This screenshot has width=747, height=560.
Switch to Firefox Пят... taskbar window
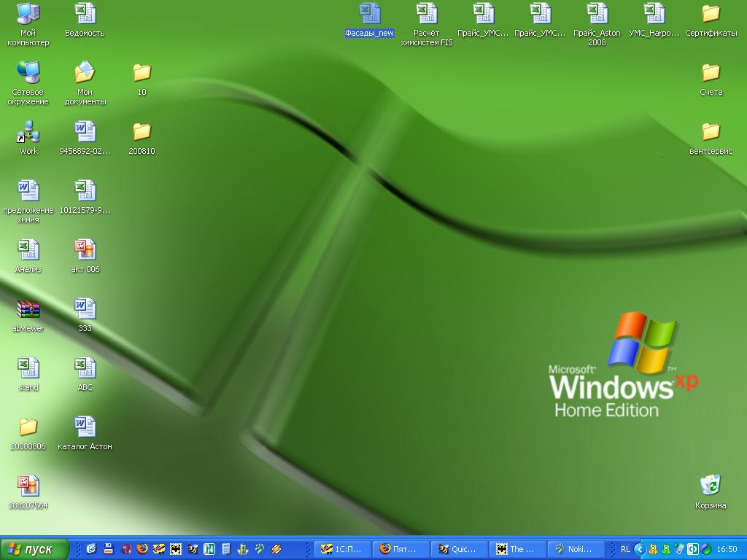coord(400,549)
